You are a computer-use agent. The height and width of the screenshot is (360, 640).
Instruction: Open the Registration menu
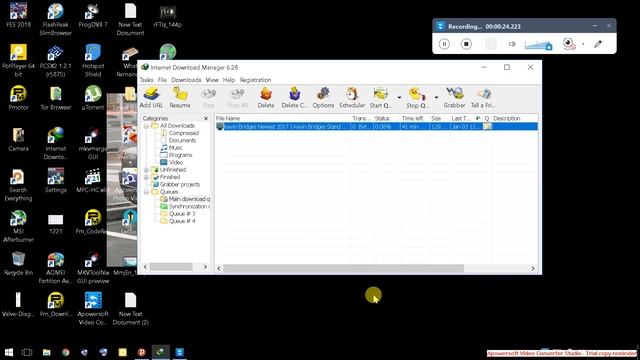[255, 80]
